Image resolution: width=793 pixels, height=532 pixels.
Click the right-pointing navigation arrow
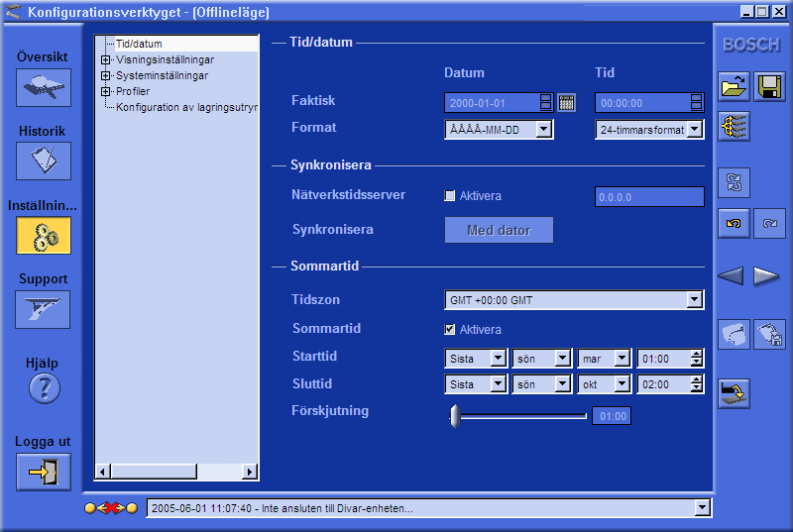pyautogui.click(x=765, y=275)
